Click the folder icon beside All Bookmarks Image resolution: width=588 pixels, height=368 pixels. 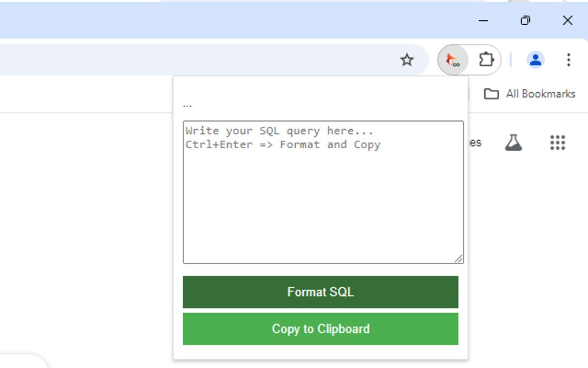click(493, 93)
